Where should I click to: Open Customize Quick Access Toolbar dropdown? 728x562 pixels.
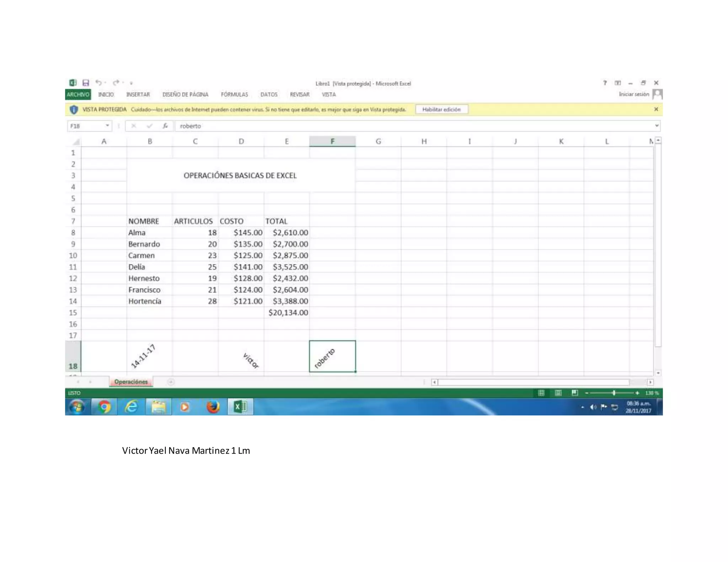(x=131, y=83)
